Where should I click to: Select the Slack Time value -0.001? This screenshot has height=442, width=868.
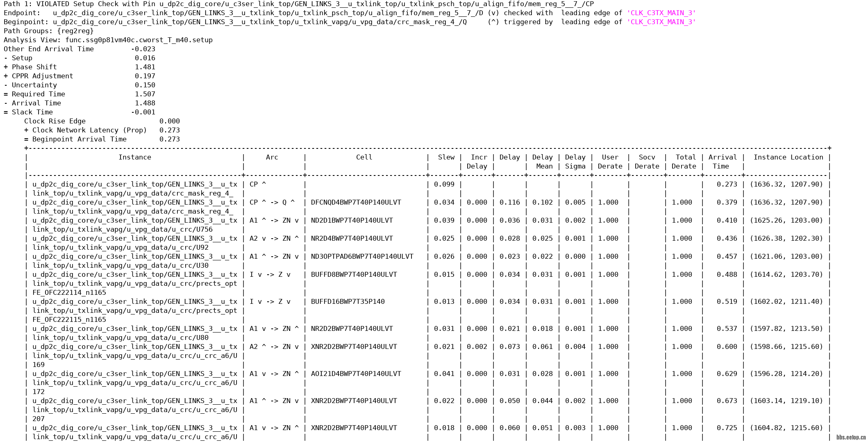click(x=143, y=112)
